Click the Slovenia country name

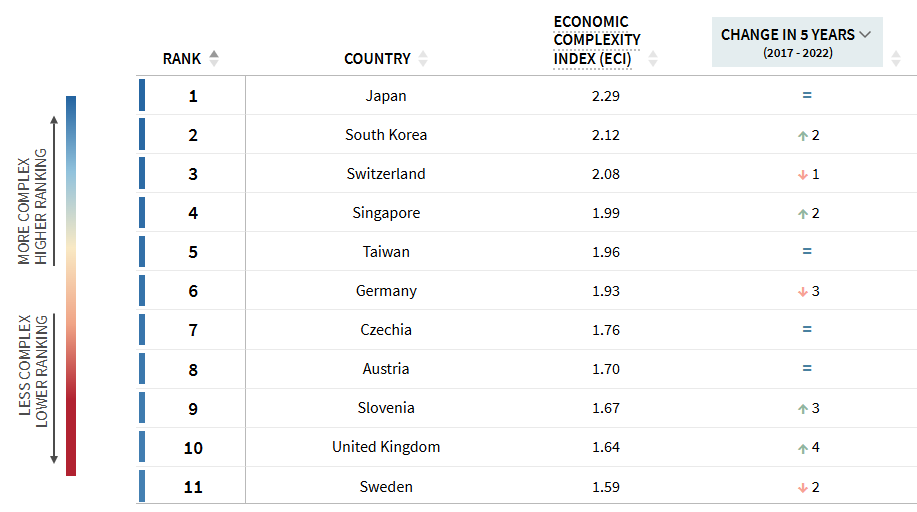click(386, 408)
